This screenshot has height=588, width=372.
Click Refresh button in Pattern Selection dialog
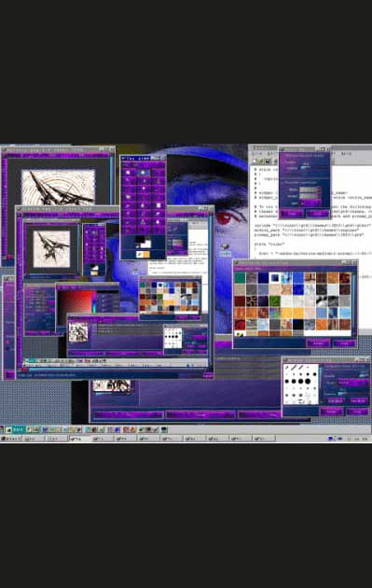click(x=318, y=343)
